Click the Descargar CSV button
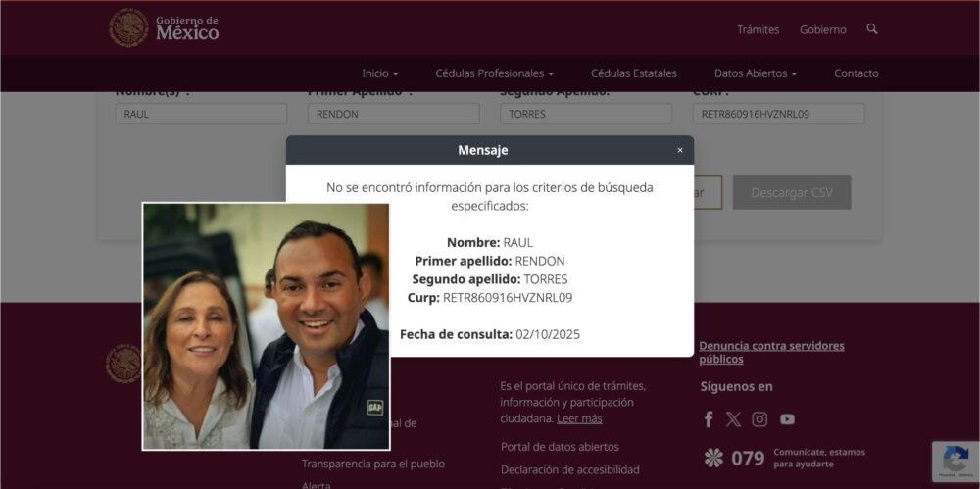Screen dimensions: 980x489 click(792, 193)
